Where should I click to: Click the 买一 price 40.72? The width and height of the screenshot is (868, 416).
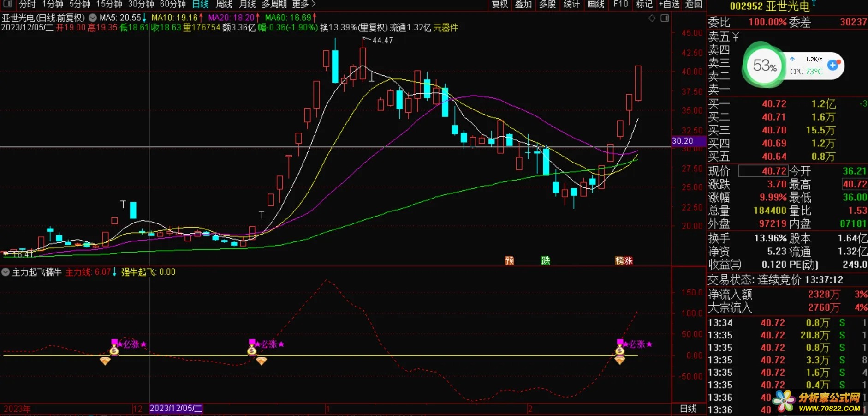point(774,104)
